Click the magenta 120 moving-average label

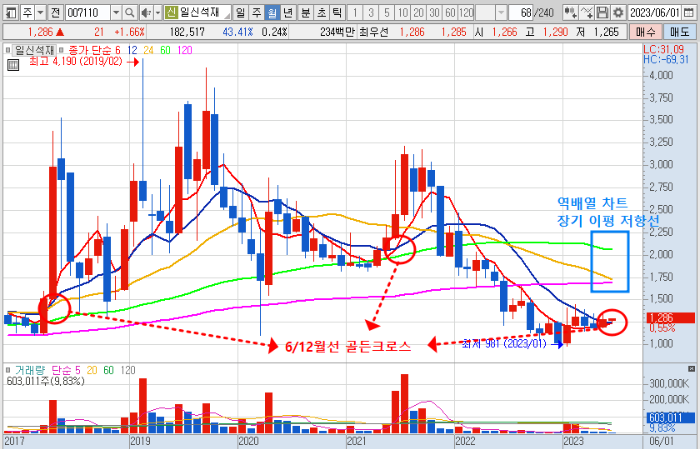[x=185, y=50]
